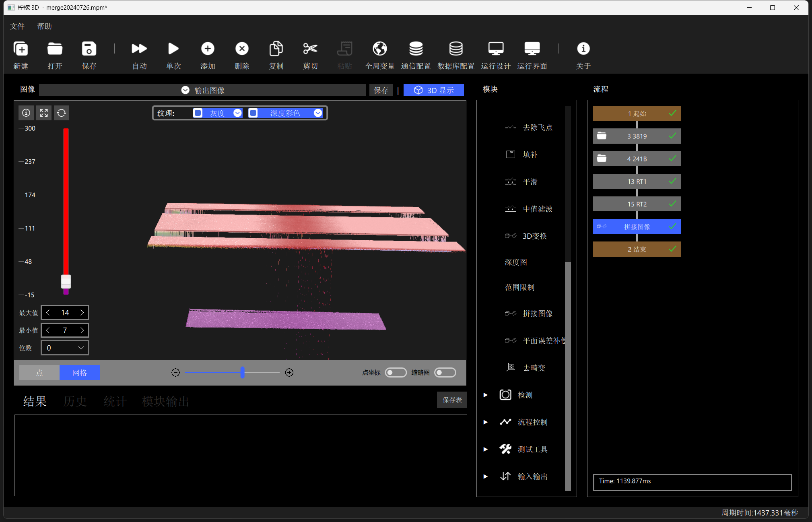Click the 3D 显示 button
The height and width of the screenshot is (522, 812).
pos(433,90)
